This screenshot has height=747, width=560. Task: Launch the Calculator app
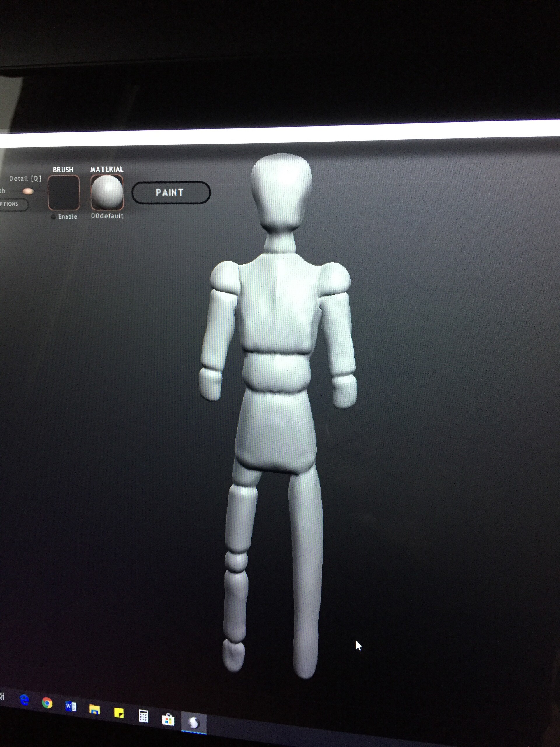144,716
